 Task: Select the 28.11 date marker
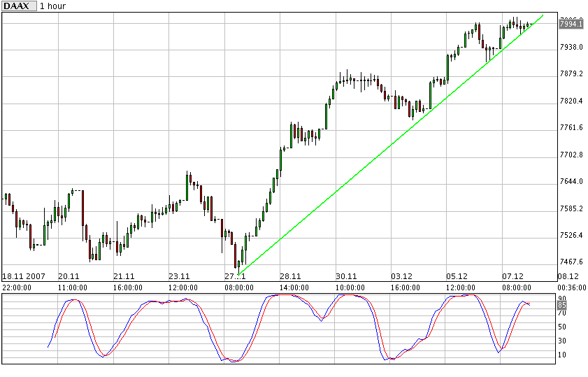point(290,276)
